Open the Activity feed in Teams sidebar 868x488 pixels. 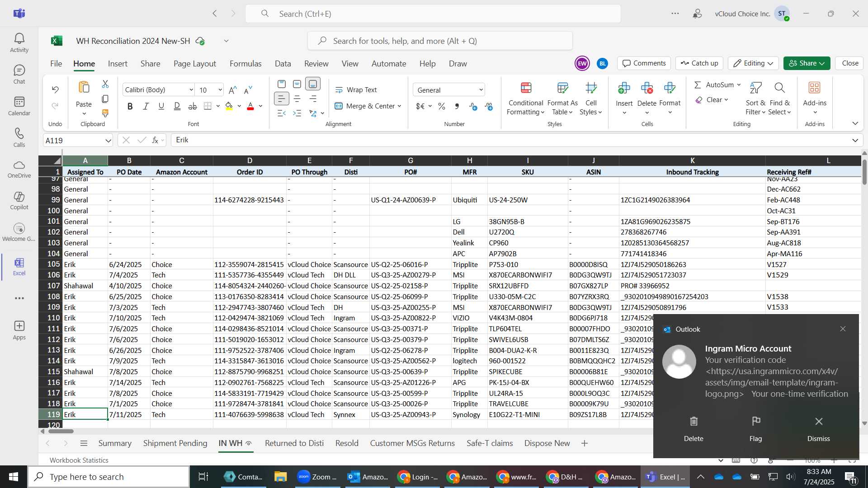[x=19, y=43]
